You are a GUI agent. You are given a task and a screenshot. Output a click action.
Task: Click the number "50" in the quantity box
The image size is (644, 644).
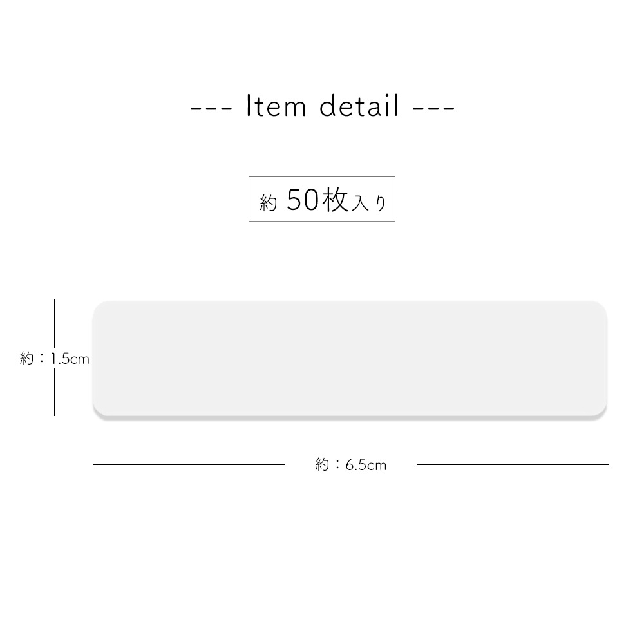click(302, 201)
